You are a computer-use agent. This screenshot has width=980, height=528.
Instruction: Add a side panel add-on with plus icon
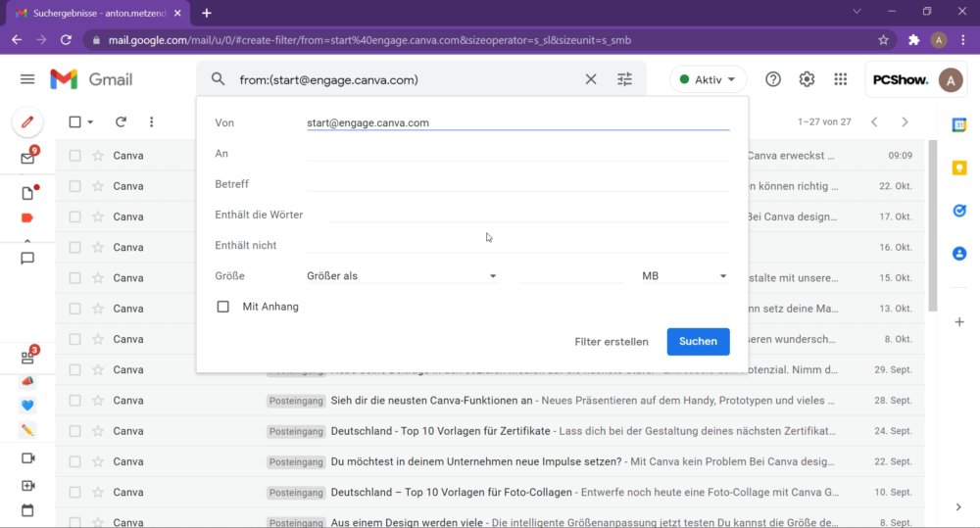coord(959,322)
